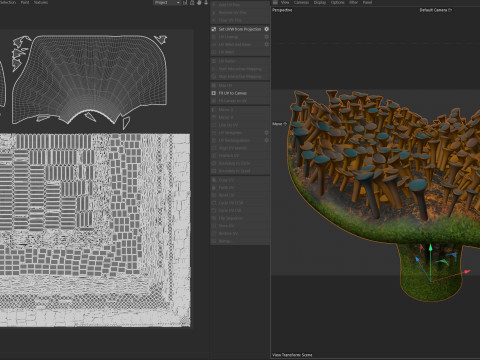Choose Remove UV Pins command
480x360 pixels.
tap(240, 12)
